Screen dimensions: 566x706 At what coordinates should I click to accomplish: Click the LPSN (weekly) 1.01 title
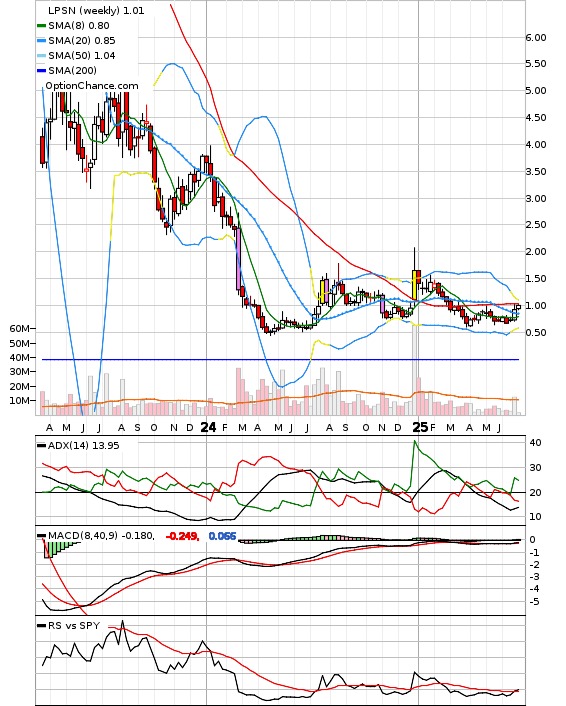coord(96,10)
